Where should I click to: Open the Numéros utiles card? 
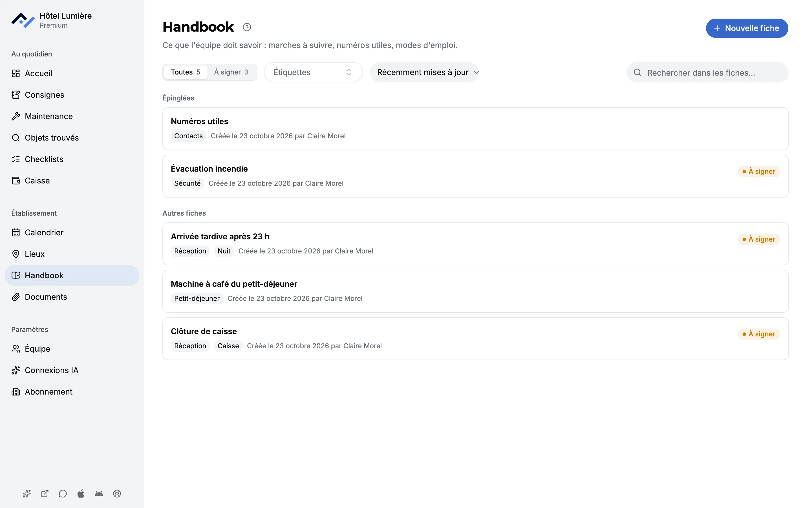click(x=475, y=129)
